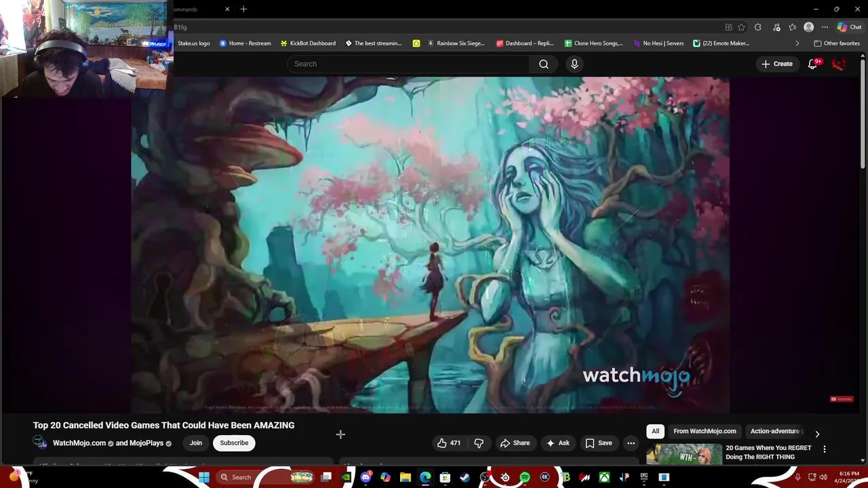
Task: Open Xbox app from the taskbar
Action: pyautogui.click(x=604, y=477)
